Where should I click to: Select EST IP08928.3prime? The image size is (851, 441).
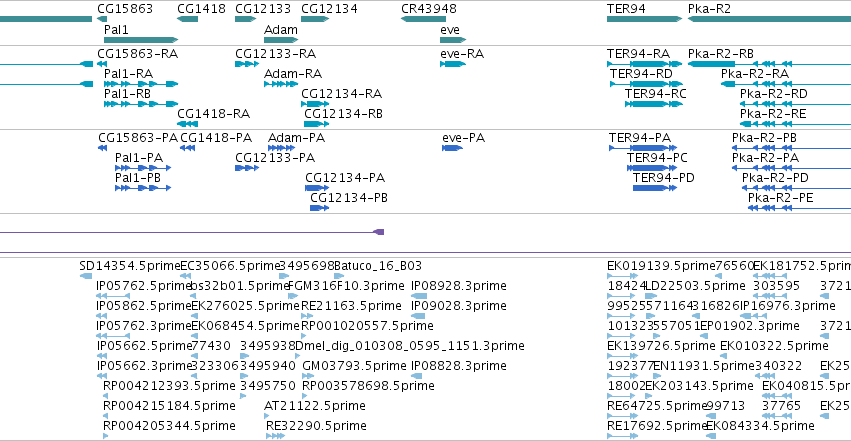[459, 286]
